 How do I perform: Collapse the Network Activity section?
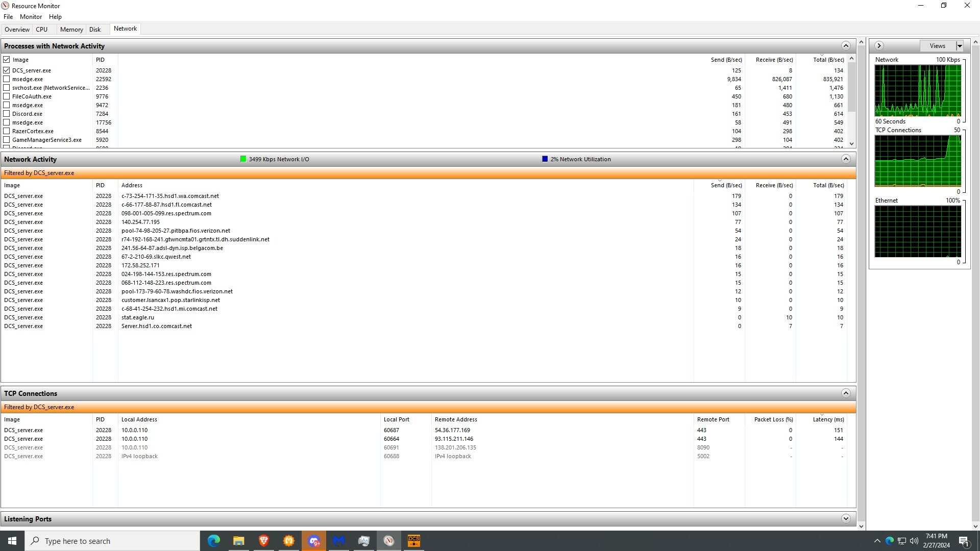click(x=846, y=159)
